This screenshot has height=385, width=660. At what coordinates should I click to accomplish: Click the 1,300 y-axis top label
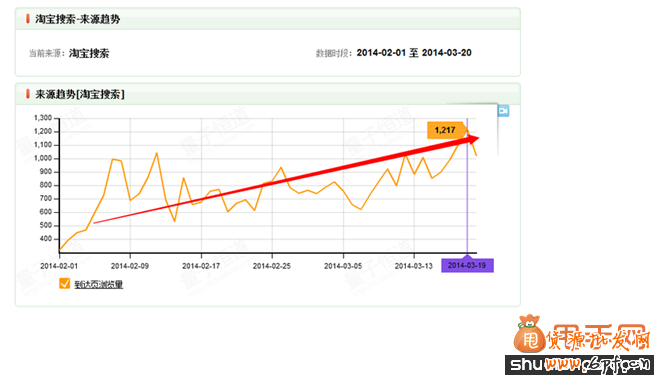(x=43, y=118)
